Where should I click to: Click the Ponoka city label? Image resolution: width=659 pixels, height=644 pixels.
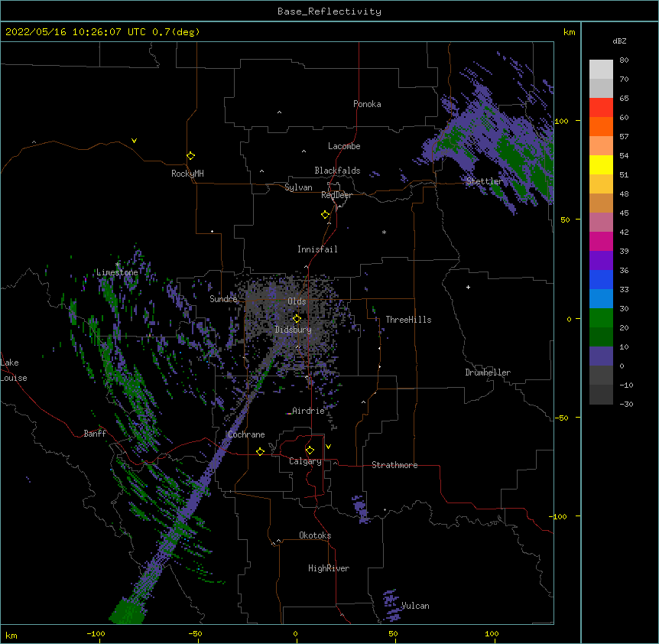(367, 104)
